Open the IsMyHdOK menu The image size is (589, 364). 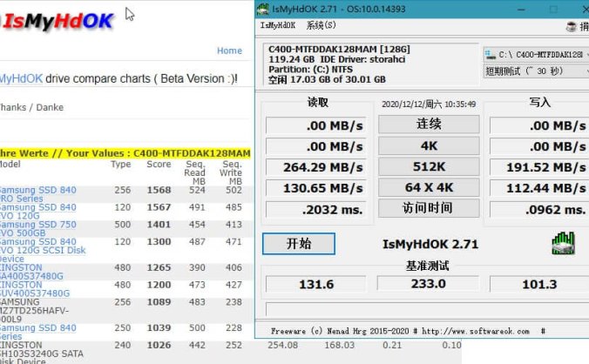[x=278, y=25]
